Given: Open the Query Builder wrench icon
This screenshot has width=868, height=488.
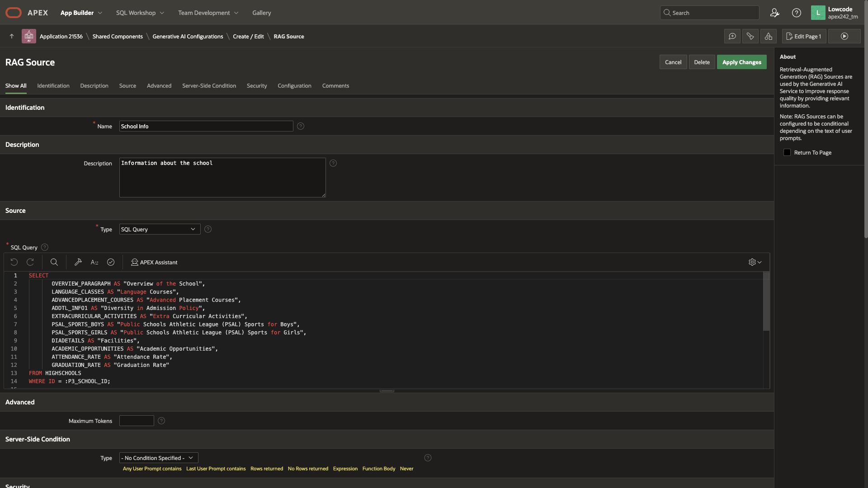Looking at the screenshot, I should (x=78, y=262).
